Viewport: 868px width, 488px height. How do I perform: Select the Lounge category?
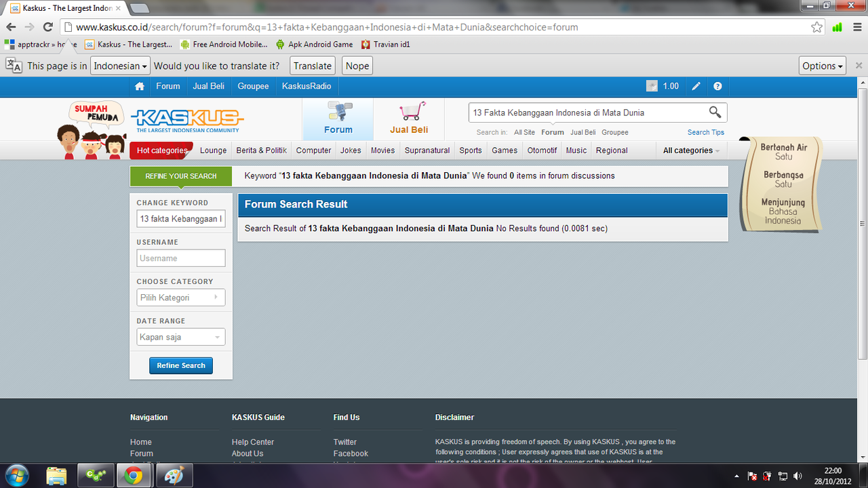click(x=214, y=150)
